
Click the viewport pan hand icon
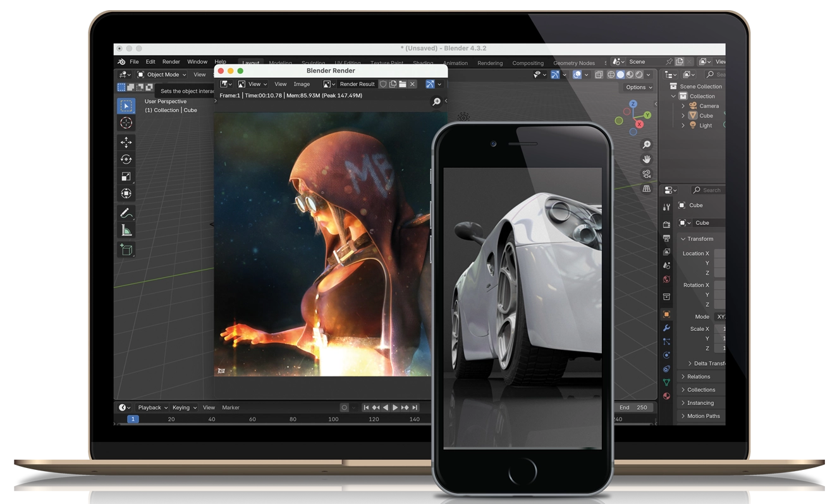click(646, 159)
